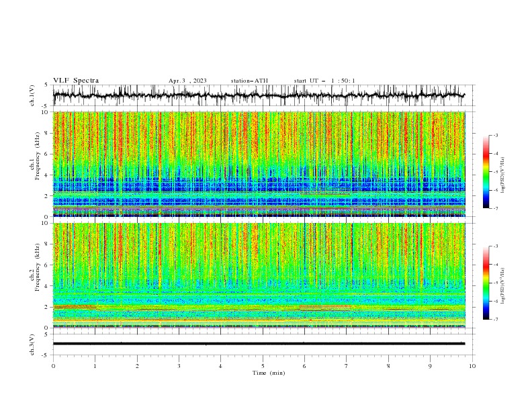Click the time axis tick label "7"
This screenshot has width=532, height=411.
tap(347, 366)
